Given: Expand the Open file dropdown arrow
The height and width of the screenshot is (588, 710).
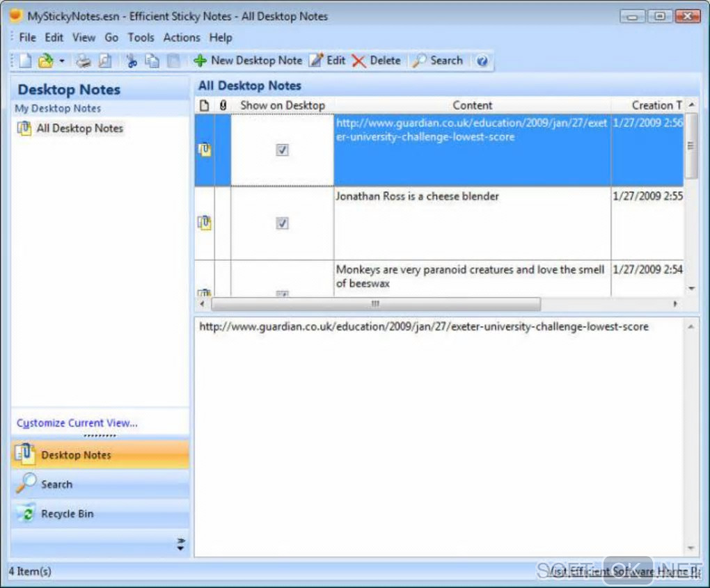Looking at the screenshot, I should [62, 61].
